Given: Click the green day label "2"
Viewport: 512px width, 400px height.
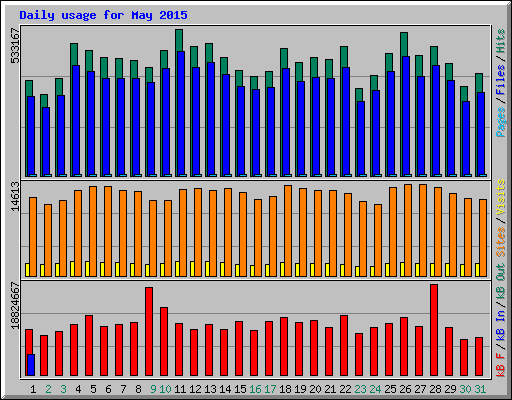Looking at the screenshot, I should 48,389.
